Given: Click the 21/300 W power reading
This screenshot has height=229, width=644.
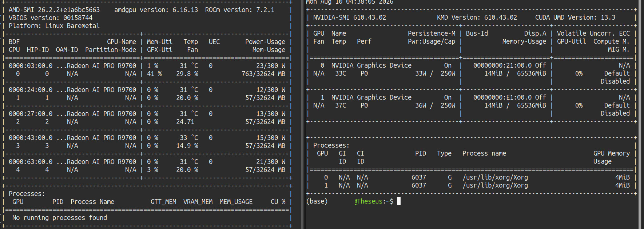Looking at the screenshot, I should (x=271, y=162).
